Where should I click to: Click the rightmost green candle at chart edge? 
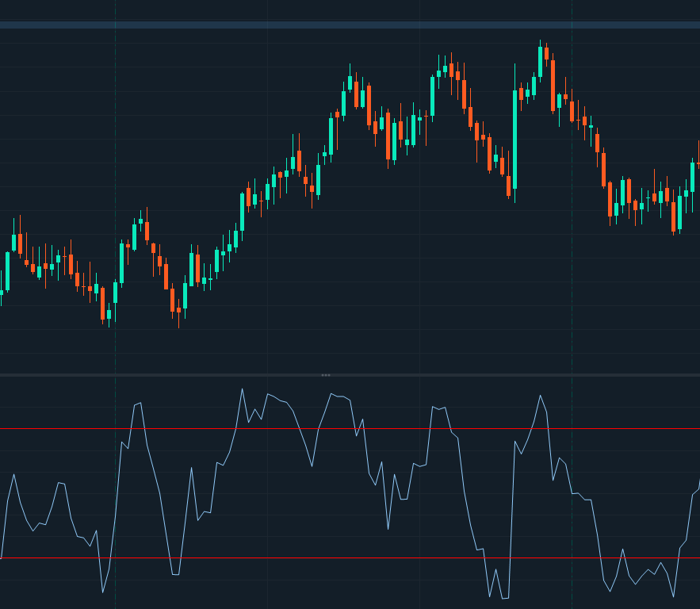click(x=692, y=177)
